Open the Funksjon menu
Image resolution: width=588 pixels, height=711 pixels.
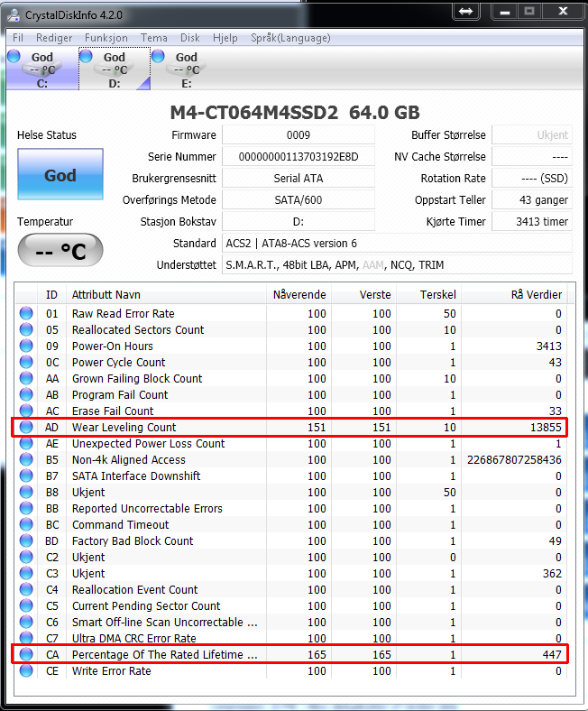[x=106, y=38]
